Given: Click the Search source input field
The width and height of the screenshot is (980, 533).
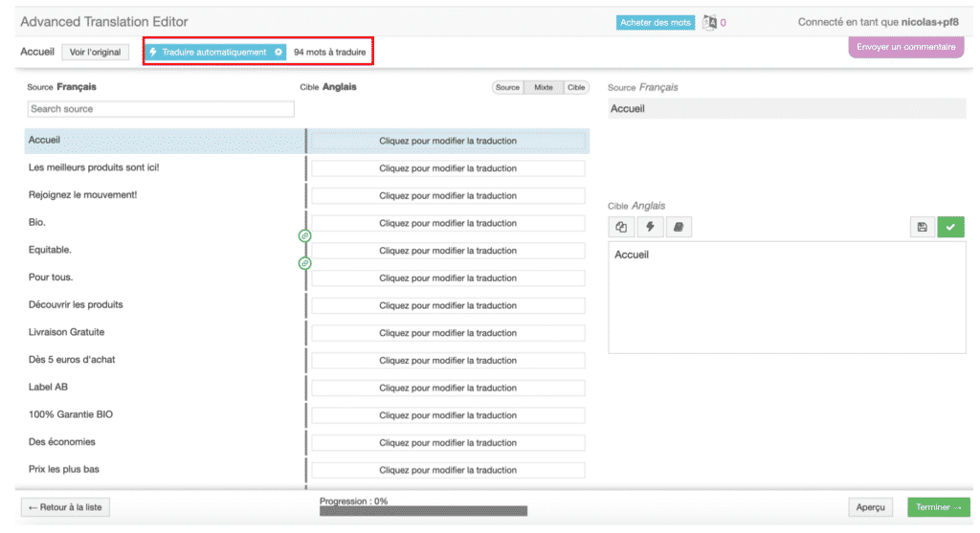Looking at the screenshot, I should coord(161,109).
